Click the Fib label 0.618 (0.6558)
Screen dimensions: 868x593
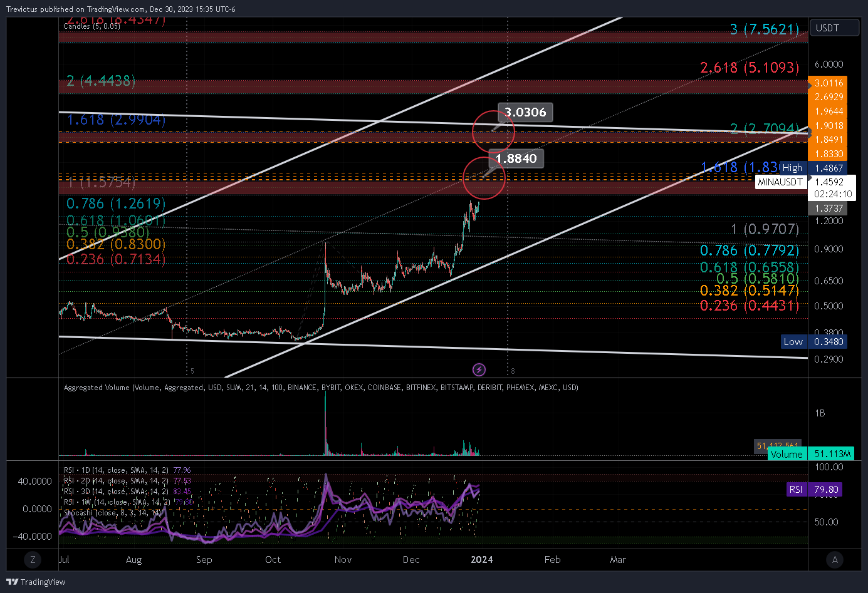(x=750, y=267)
